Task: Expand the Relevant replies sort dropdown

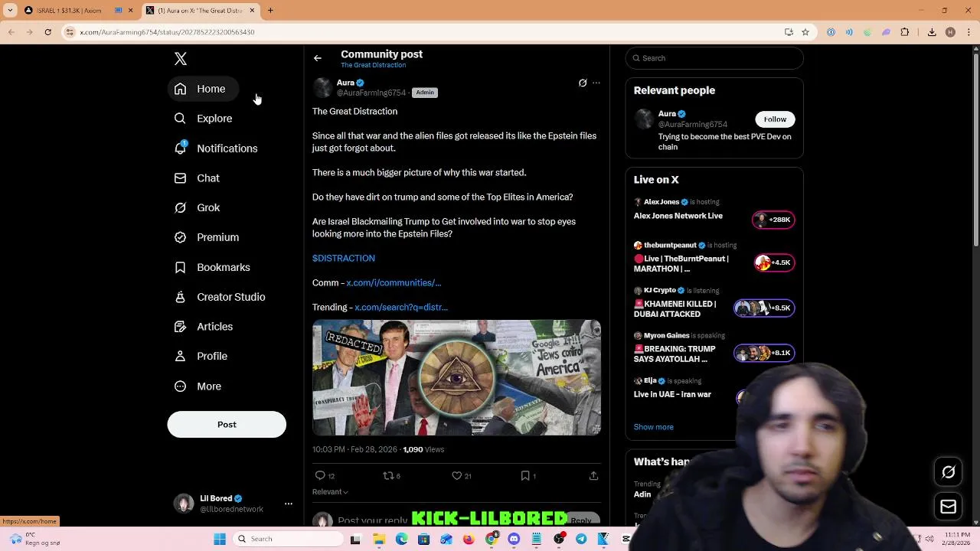Action: (330, 492)
